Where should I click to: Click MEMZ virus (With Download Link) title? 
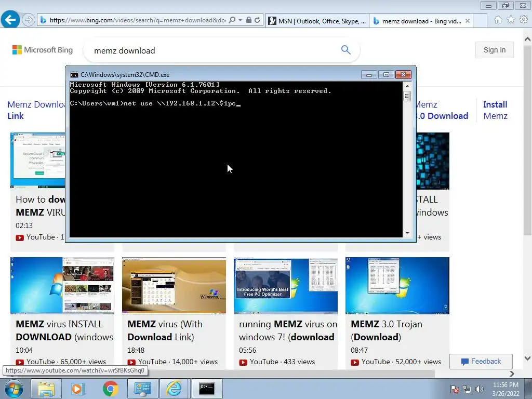pyautogui.click(x=165, y=330)
